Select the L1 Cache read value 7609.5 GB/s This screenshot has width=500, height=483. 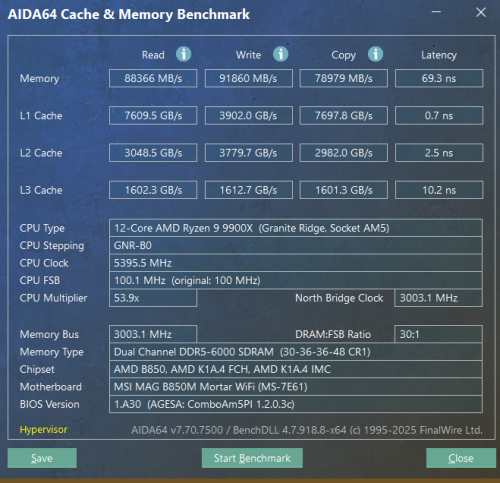[x=153, y=116]
